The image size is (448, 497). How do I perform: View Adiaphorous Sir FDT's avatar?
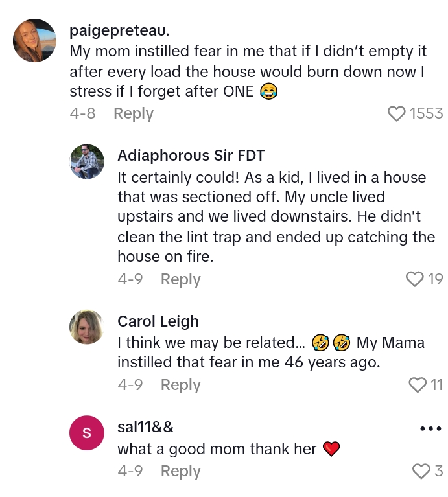[x=87, y=161]
